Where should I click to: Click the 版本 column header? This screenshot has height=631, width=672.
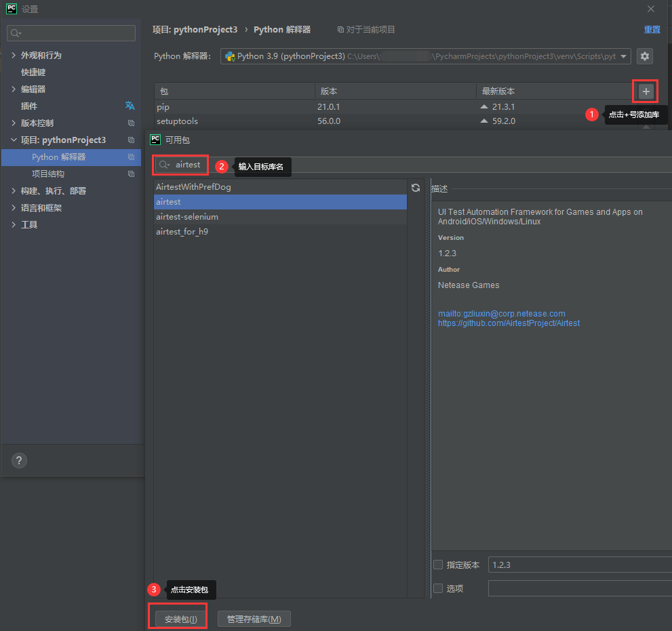click(395, 91)
